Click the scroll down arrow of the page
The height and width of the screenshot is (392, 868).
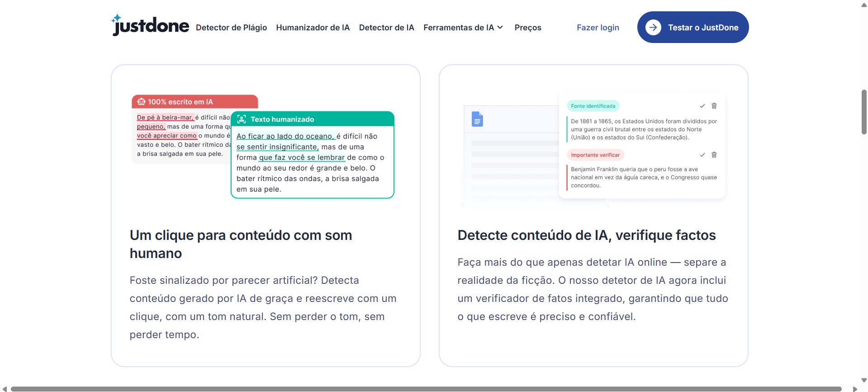click(864, 381)
